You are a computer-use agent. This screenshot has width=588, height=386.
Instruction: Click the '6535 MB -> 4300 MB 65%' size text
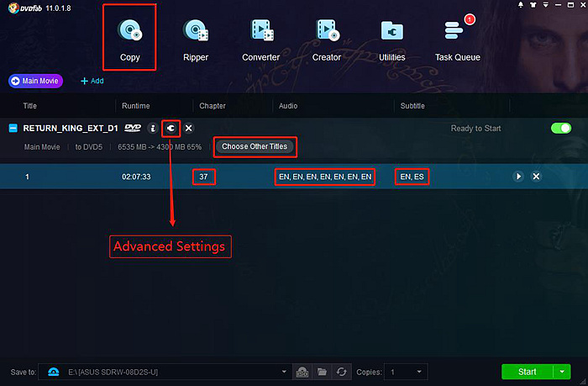(160, 147)
